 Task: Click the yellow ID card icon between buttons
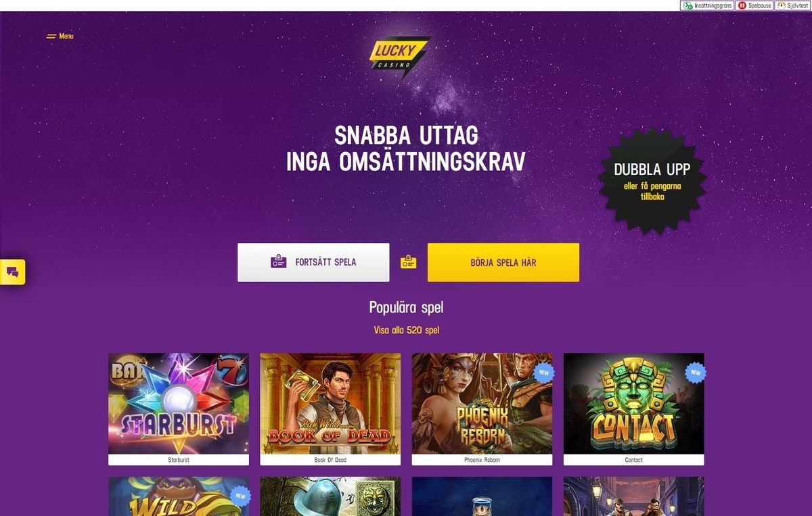(408, 262)
